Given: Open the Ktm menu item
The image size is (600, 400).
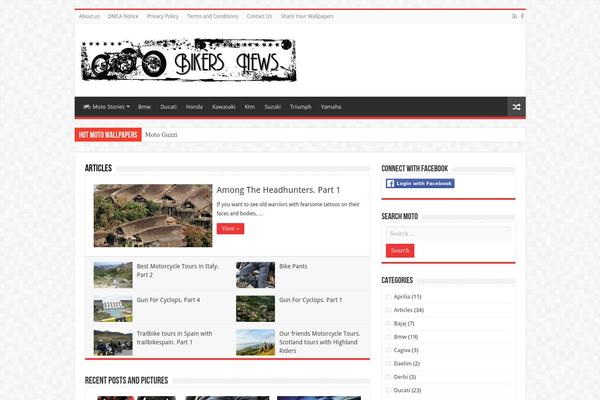Looking at the screenshot, I should pos(249,107).
